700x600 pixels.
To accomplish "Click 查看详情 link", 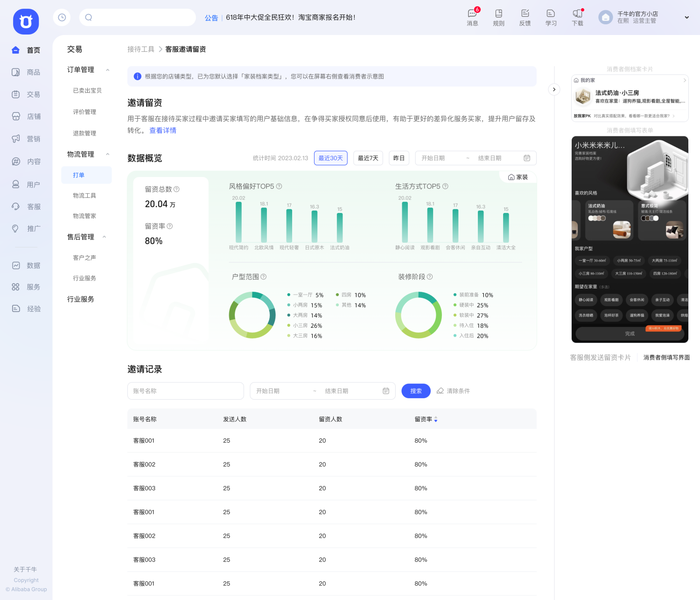I will [x=163, y=131].
